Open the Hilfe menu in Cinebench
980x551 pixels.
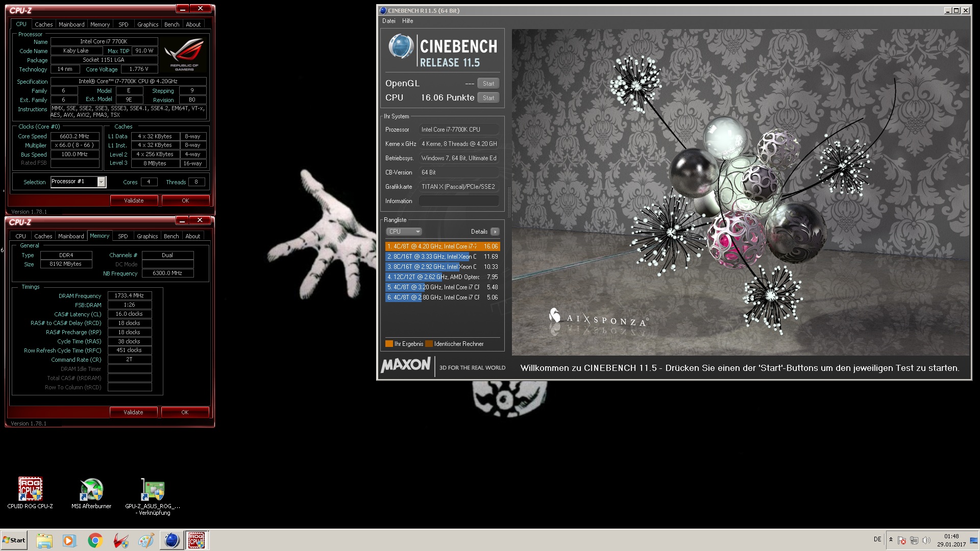pyautogui.click(x=407, y=21)
